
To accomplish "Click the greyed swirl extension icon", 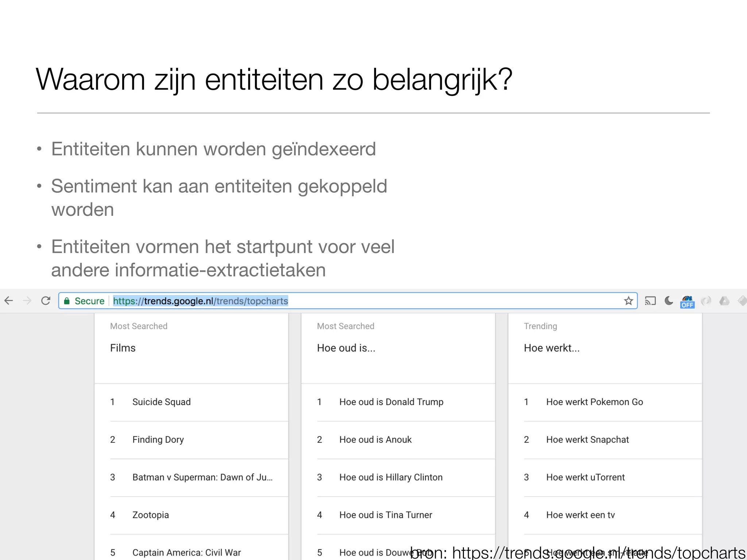I will [x=706, y=301].
